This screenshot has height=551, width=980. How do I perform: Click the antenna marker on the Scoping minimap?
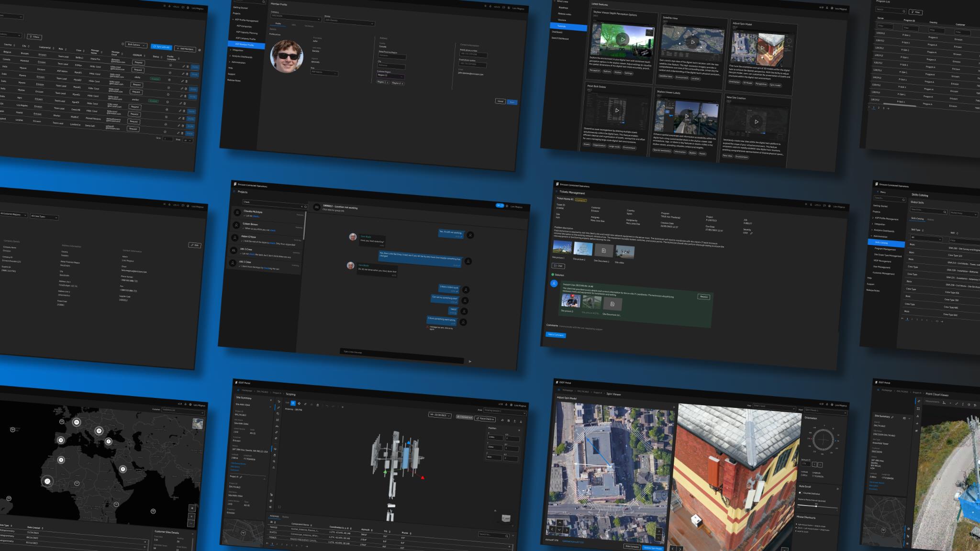pos(243,532)
